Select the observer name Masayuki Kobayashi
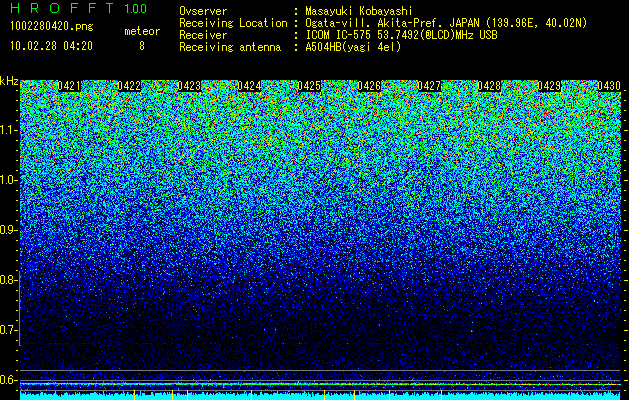This screenshot has width=629, height=400. [x=359, y=11]
